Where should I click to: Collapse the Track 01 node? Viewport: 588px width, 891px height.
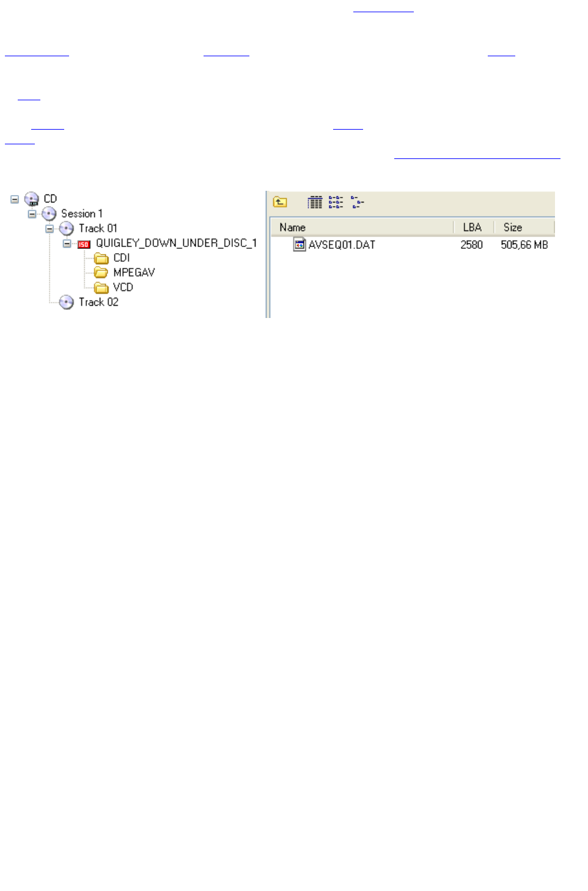click(50, 229)
